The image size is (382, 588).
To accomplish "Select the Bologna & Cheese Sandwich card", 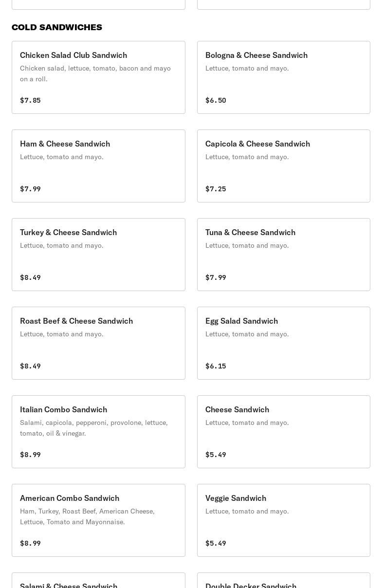I will tap(283, 77).
